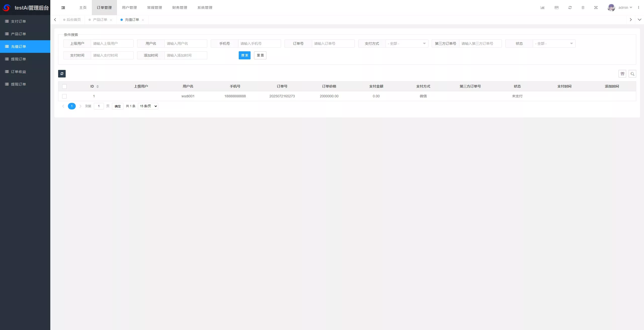Open the 支付方式 dropdown
Screen dimensions: 644x330
(x=407, y=44)
